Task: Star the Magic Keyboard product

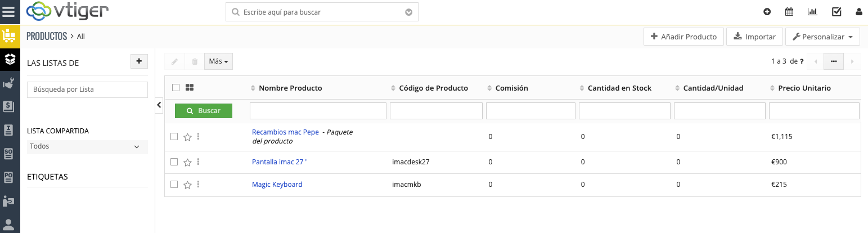Action: [188, 185]
